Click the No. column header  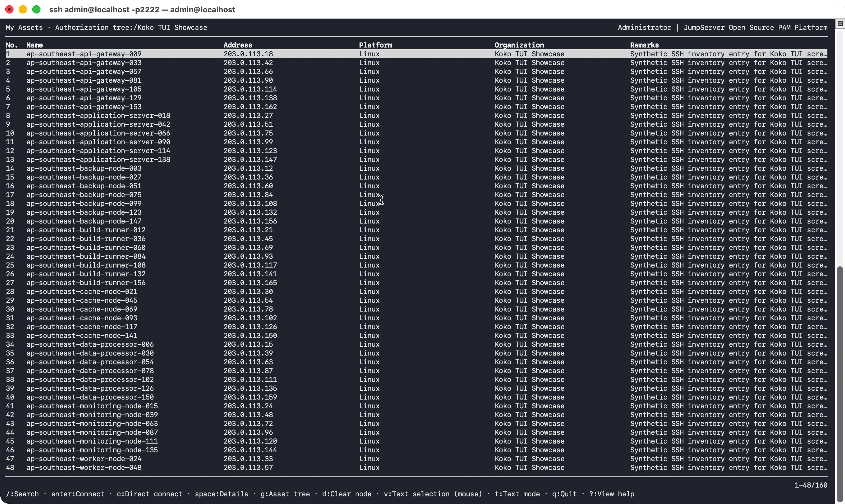(x=12, y=45)
